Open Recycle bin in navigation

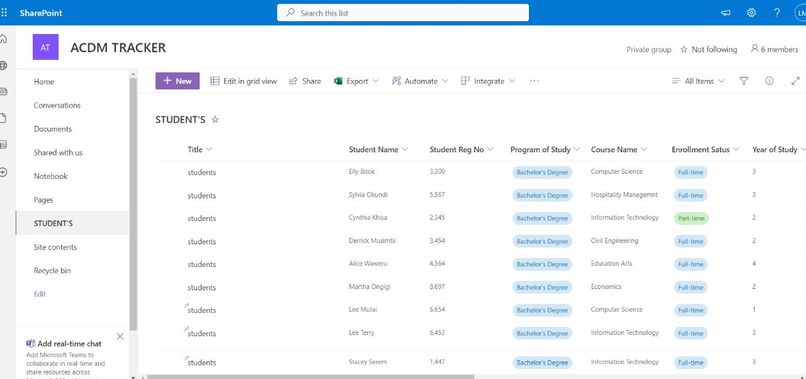click(52, 270)
